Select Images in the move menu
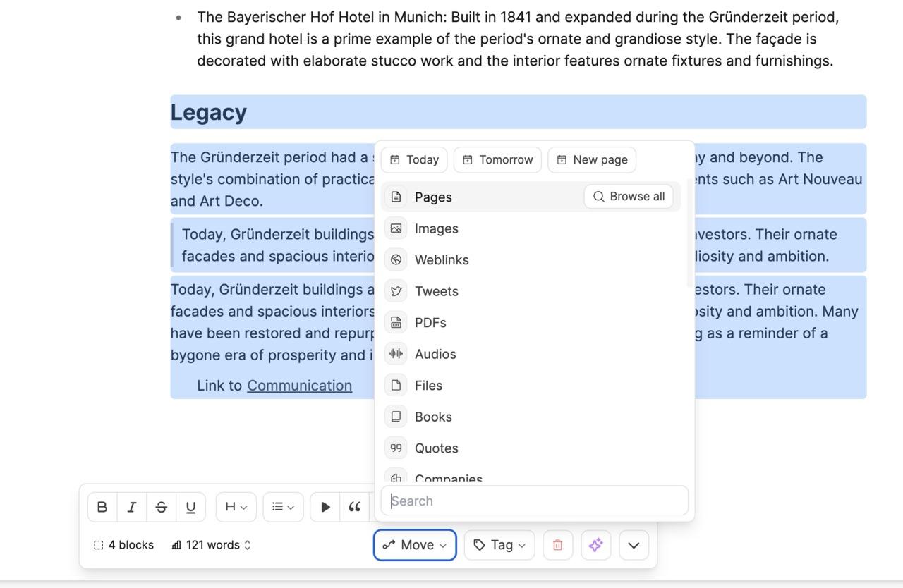 531,228
